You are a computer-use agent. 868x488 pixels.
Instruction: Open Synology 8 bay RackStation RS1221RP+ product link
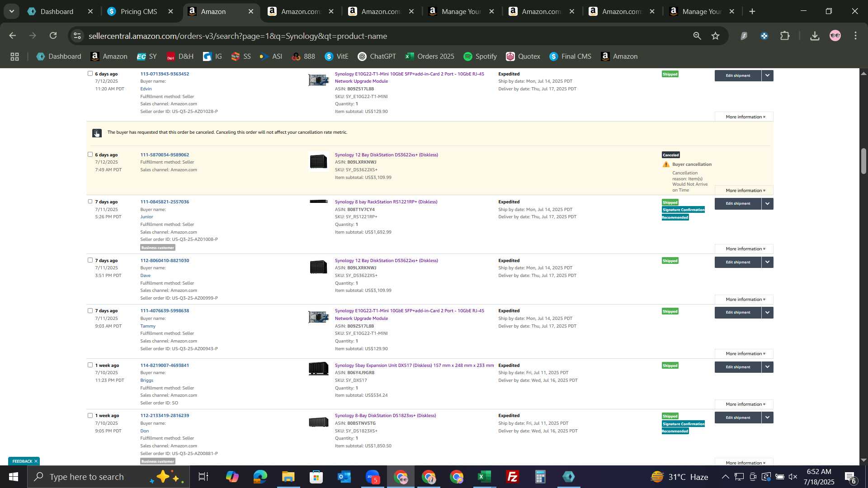[x=386, y=202]
